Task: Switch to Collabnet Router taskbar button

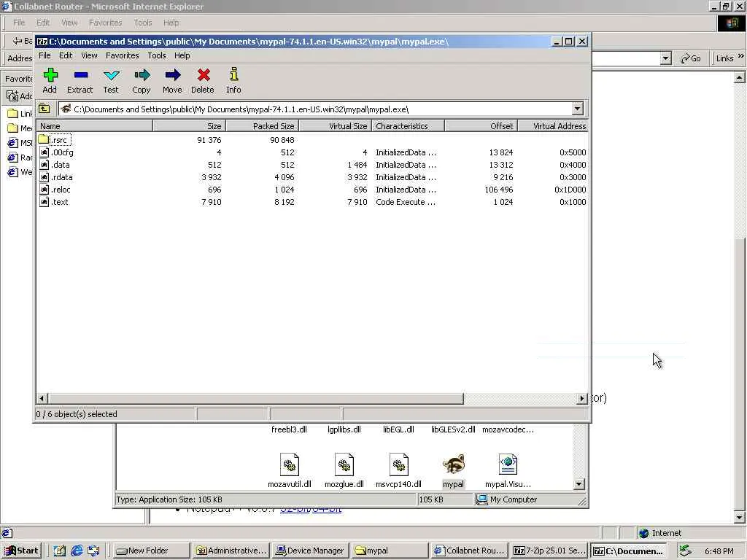Action: click(469, 551)
